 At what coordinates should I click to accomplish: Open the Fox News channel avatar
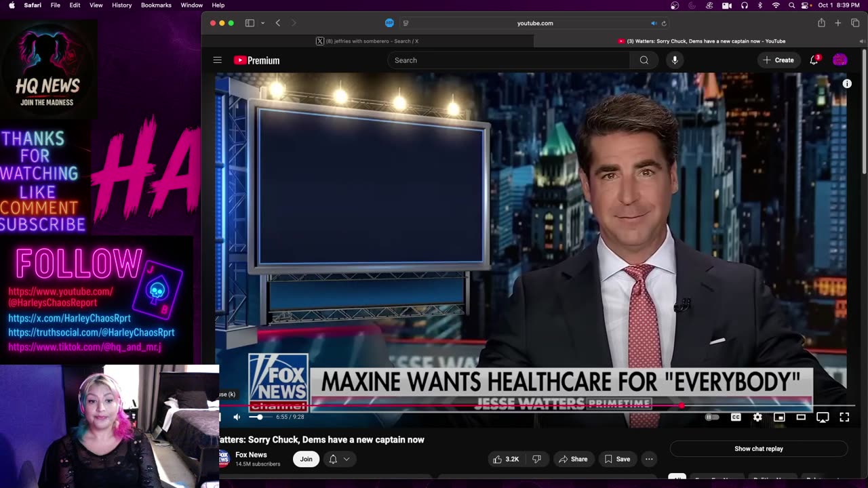(x=224, y=459)
